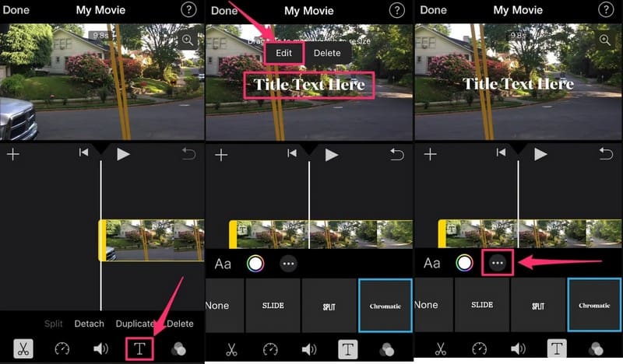The width and height of the screenshot is (623, 364).
Task: Add media with plus icon in middle screen
Action: click(221, 155)
